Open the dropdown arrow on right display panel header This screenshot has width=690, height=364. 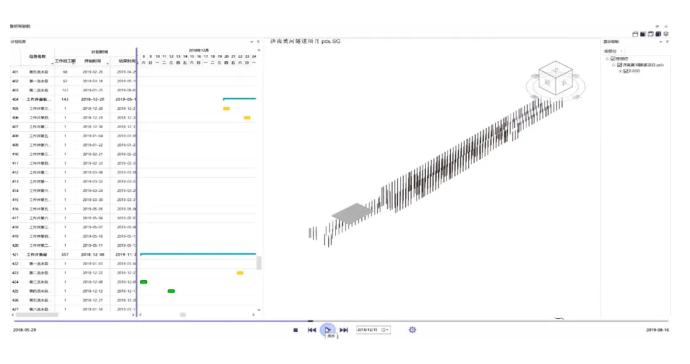661,42
